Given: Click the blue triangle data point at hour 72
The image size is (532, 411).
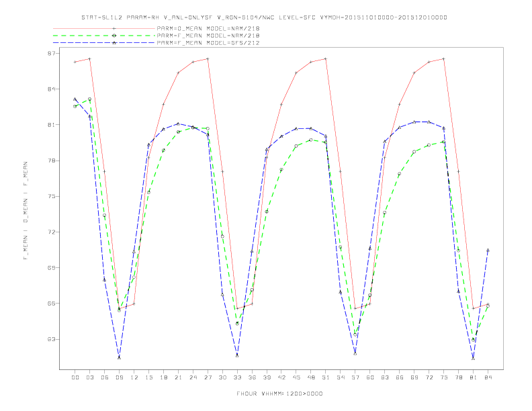Looking at the screenshot, I should [x=429, y=122].
